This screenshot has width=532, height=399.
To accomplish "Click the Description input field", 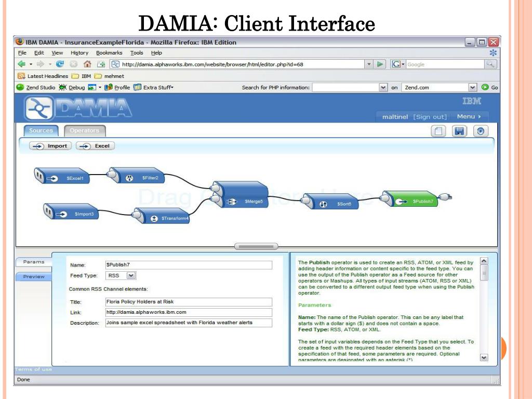I will [189, 323].
